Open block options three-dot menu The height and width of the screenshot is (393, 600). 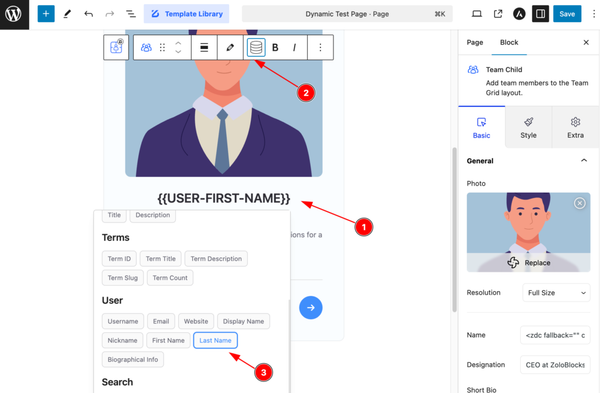coord(320,47)
